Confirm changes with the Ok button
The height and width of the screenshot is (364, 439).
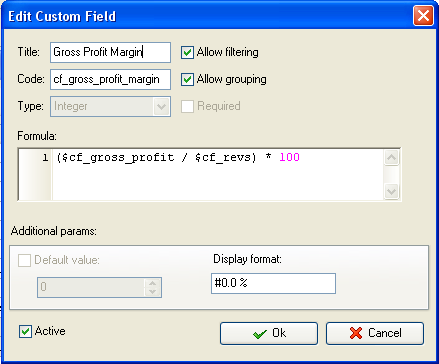269,333
